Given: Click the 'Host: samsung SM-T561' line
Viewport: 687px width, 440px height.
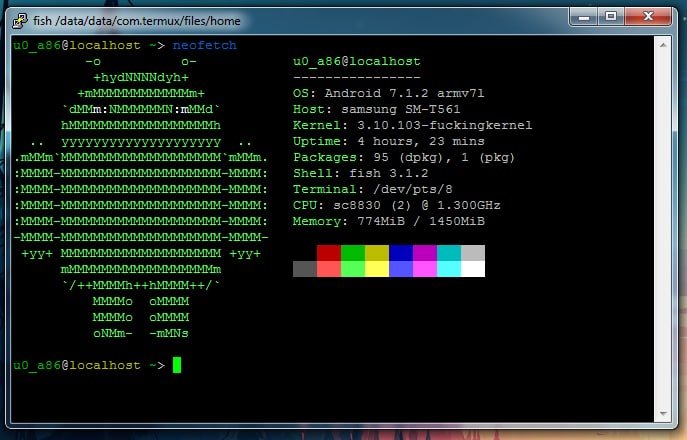Looking at the screenshot, I should [376, 109].
